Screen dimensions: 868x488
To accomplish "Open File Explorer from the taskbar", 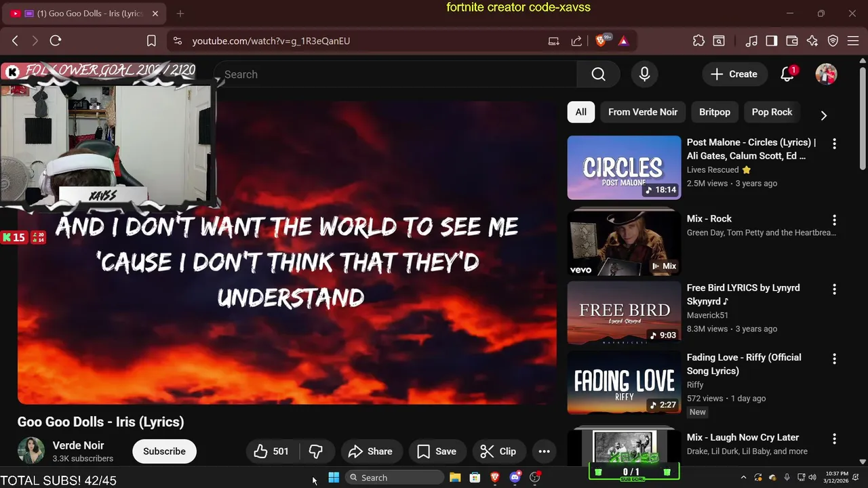I will 455,478.
